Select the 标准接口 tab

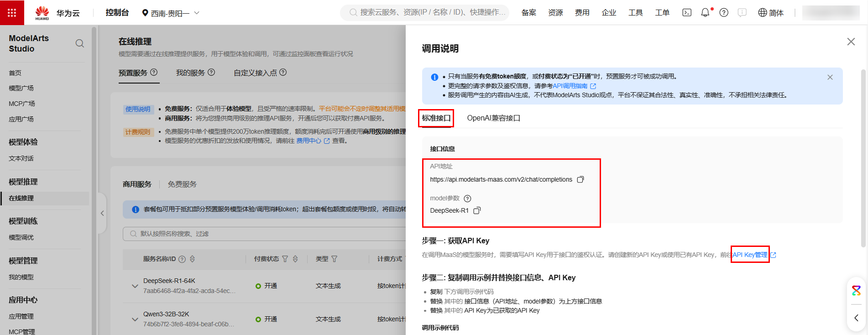[436, 118]
